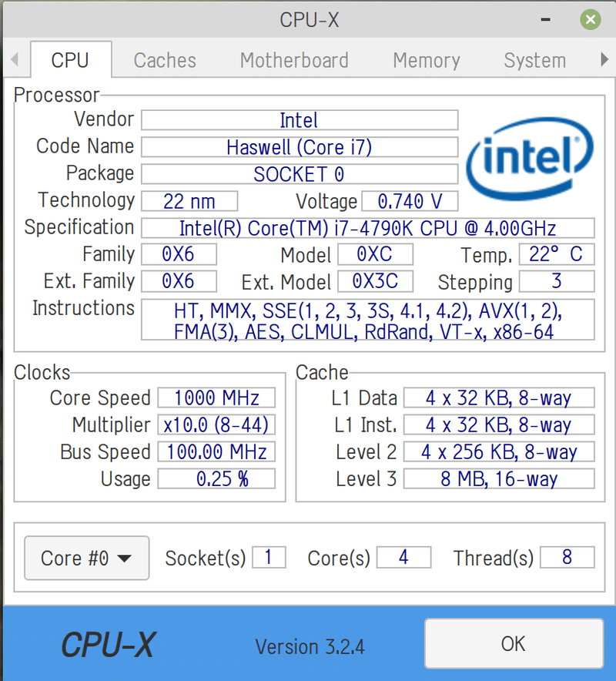Close CPU-X with the green X button

tap(591, 19)
